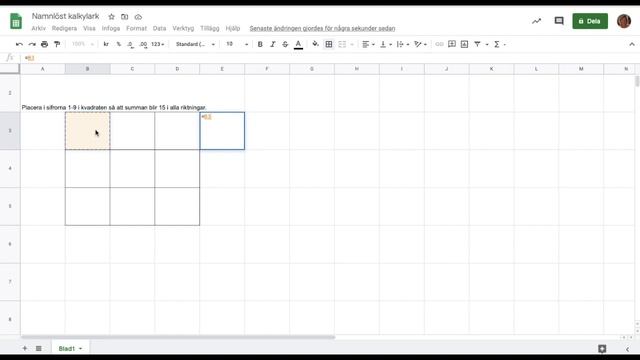Open the Visa menu
This screenshot has width=640, height=360.
pos(89,28)
